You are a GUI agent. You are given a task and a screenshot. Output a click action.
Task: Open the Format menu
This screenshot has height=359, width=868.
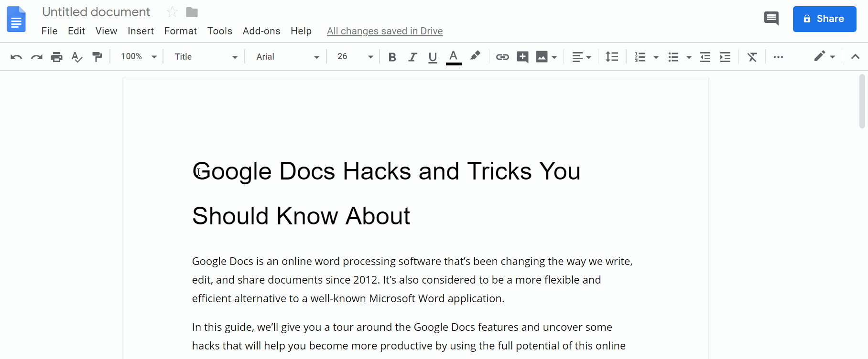tap(180, 31)
